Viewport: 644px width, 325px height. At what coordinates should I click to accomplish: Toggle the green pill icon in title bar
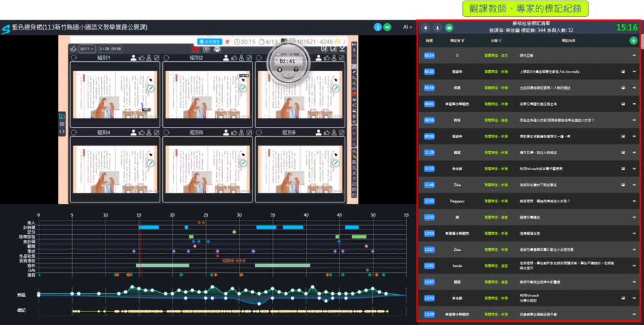[x=388, y=27]
